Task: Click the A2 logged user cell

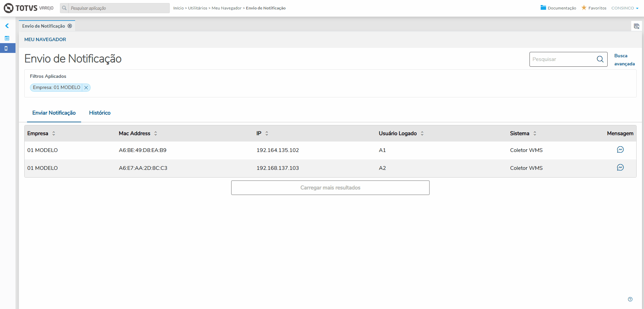Action: 382,168
